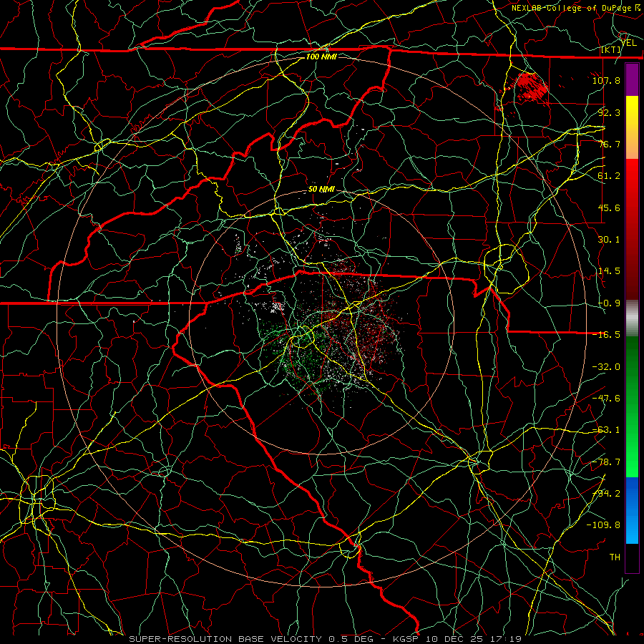Click the 45.6 velocity scale value
The height and width of the screenshot is (644, 644).
pos(609,208)
